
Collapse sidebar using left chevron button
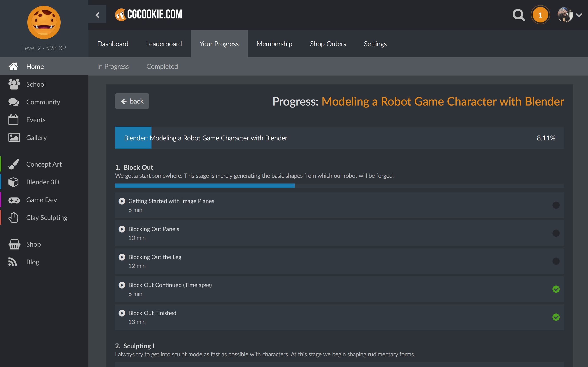[x=97, y=15]
